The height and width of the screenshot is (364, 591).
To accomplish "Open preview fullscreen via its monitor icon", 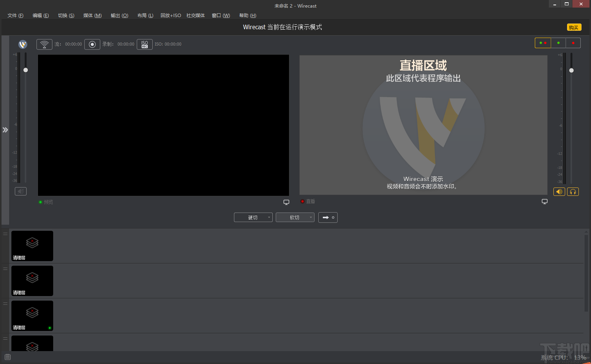I will 286,202.
